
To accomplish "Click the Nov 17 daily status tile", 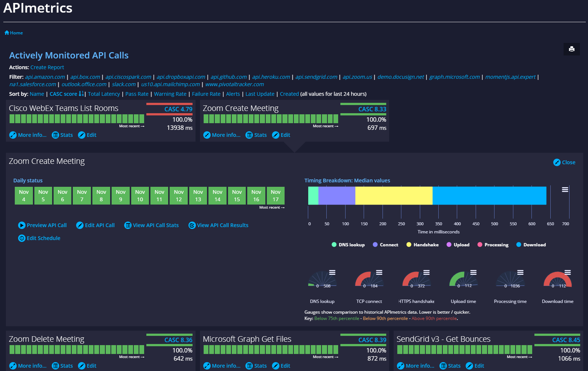I will click(x=276, y=196).
